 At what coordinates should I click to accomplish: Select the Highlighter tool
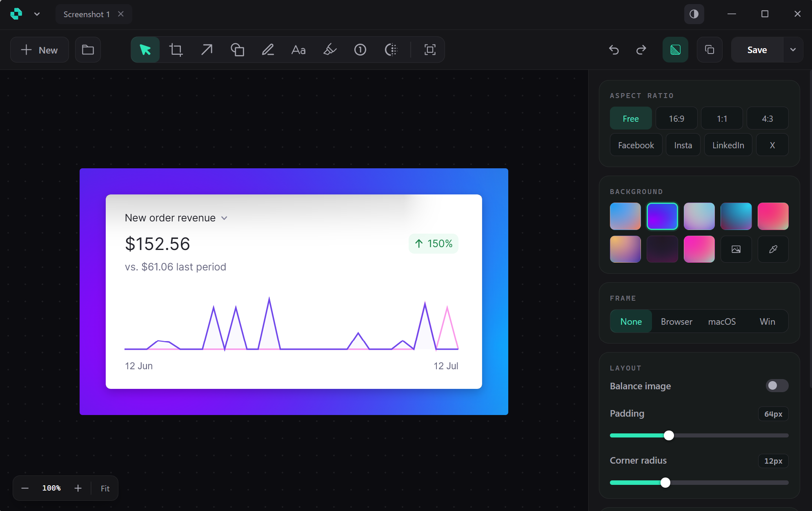329,50
